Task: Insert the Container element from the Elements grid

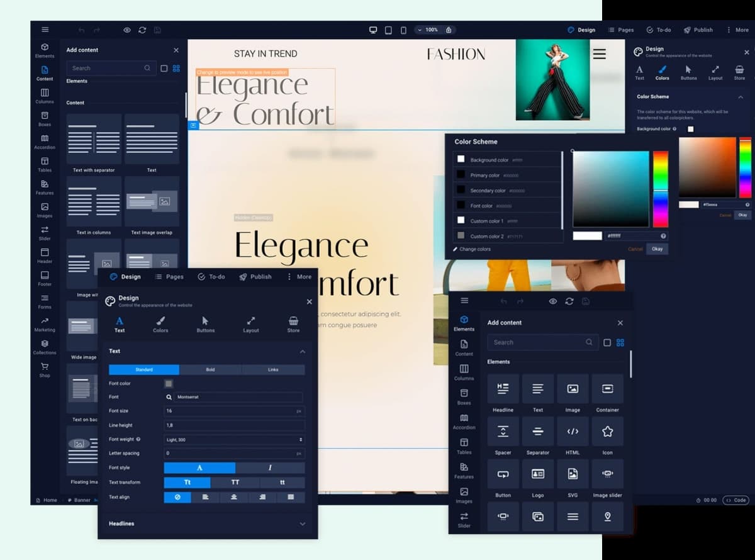Action: click(x=607, y=389)
